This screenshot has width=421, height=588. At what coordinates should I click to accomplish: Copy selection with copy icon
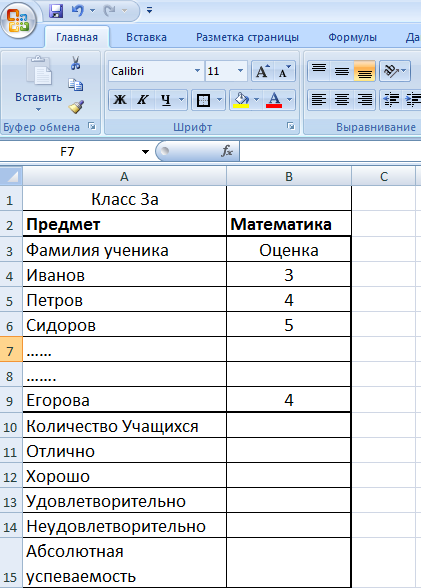click(75, 85)
